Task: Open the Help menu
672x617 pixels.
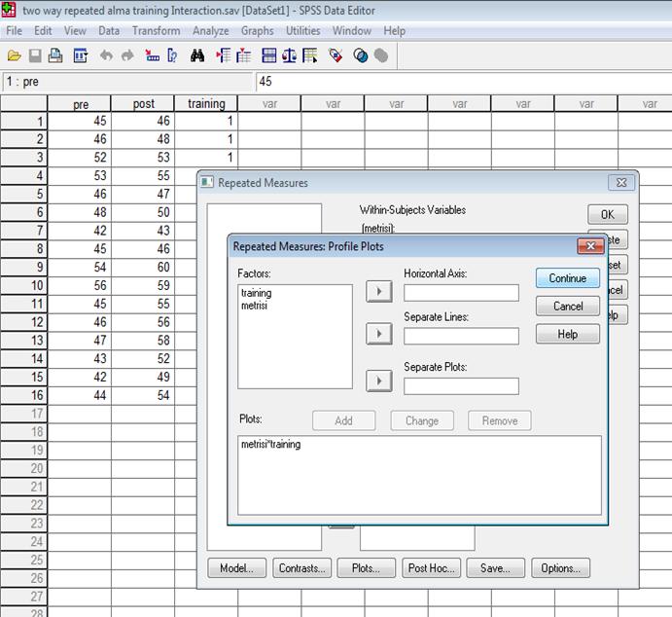Action: tap(394, 31)
